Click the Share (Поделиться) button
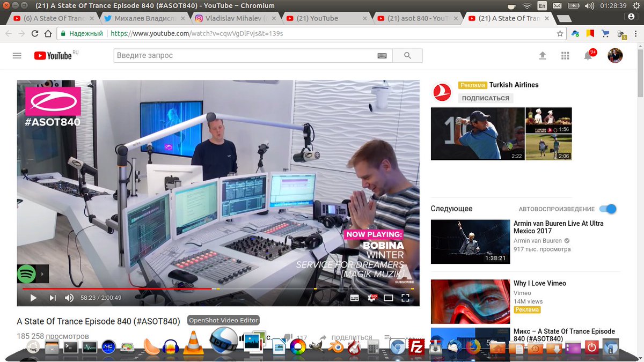The image size is (644, 362). tap(346, 338)
